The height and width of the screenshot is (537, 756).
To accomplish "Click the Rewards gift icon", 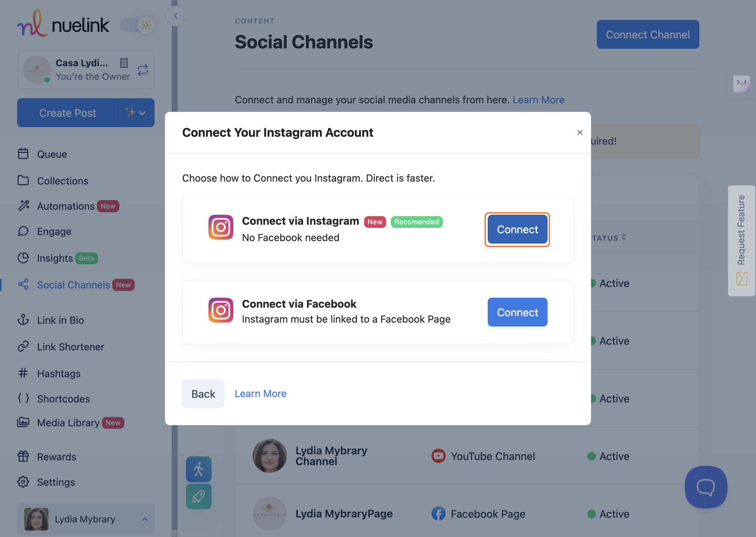I will (23, 456).
